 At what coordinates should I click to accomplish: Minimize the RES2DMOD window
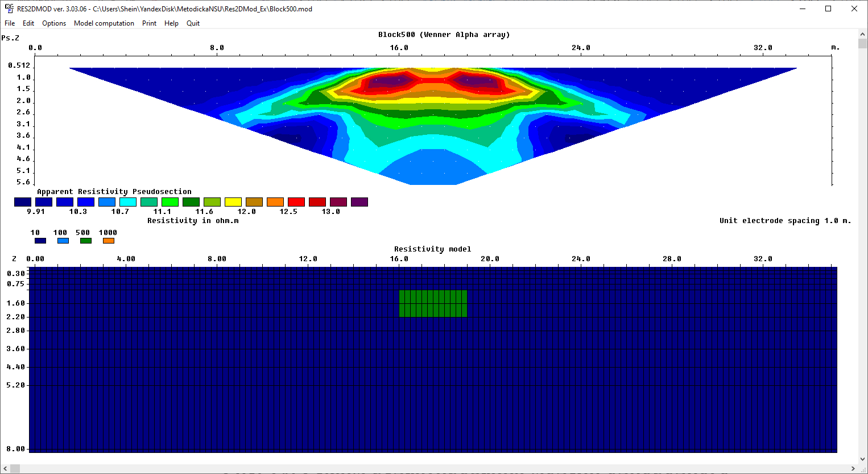pyautogui.click(x=803, y=9)
